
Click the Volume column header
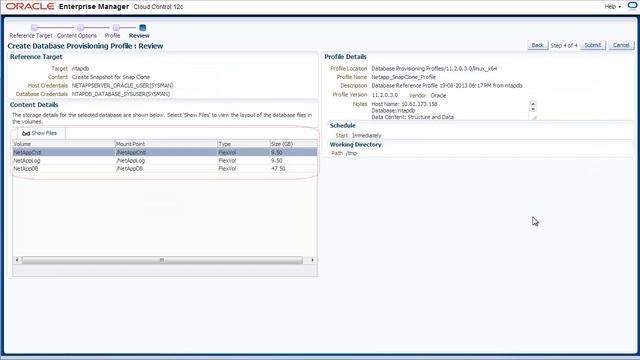(63, 144)
